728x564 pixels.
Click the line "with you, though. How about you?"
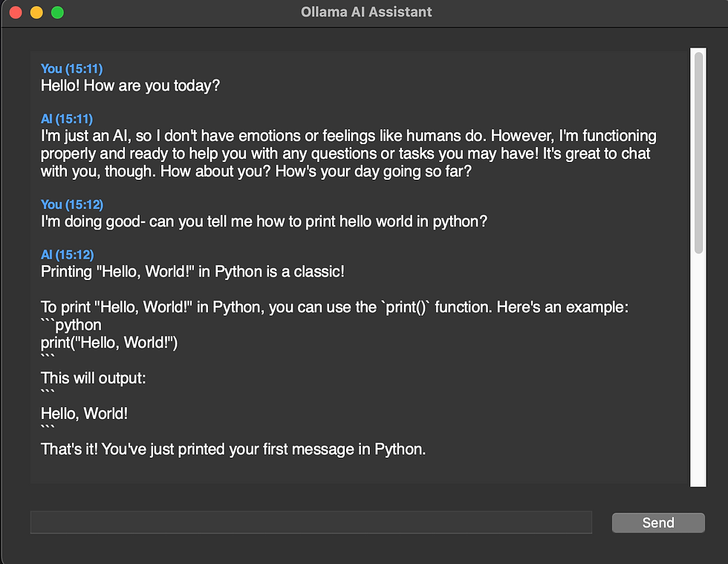coord(256,172)
